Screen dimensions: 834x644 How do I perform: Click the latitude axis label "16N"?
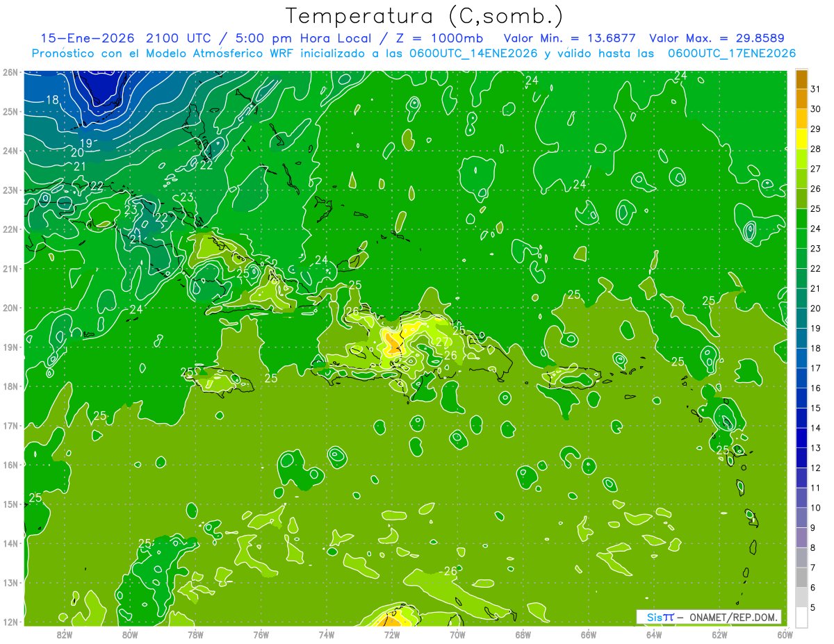click(x=10, y=465)
